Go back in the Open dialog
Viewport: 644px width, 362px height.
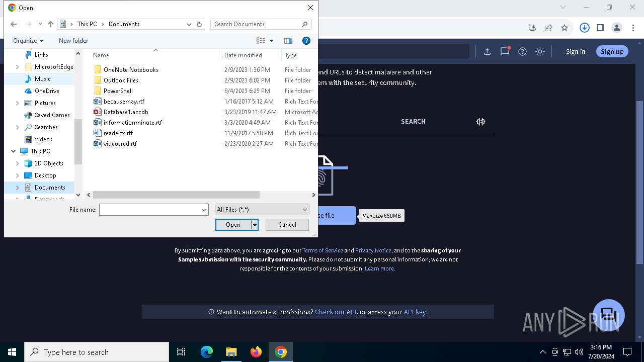pyautogui.click(x=14, y=24)
